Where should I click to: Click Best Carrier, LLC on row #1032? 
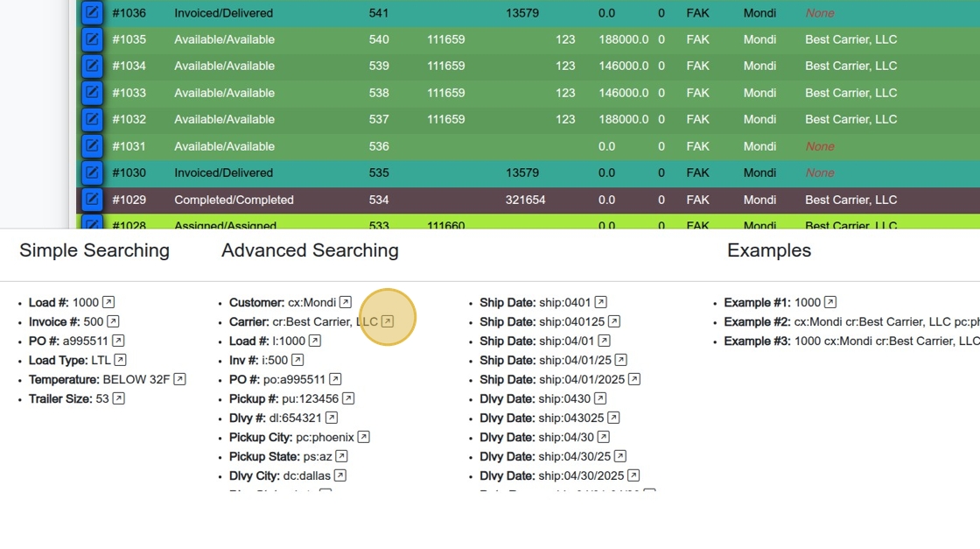point(850,119)
